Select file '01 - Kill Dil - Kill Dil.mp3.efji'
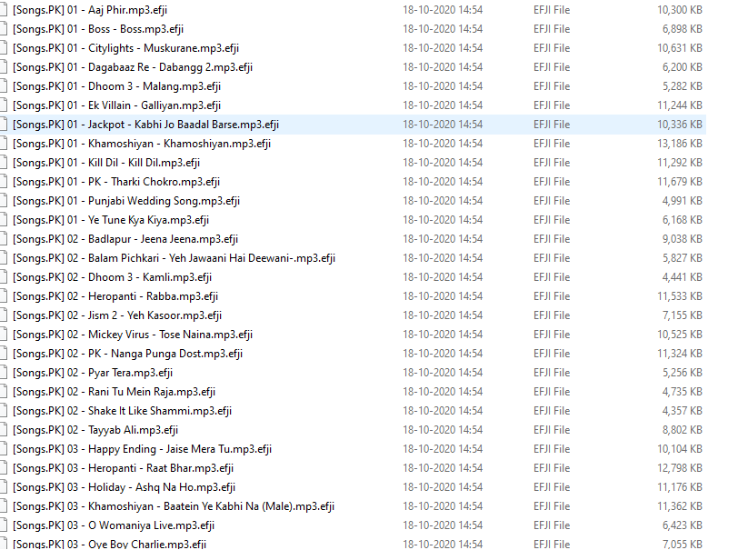This screenshot has height=560, width=738. click(x=106, y=163)
